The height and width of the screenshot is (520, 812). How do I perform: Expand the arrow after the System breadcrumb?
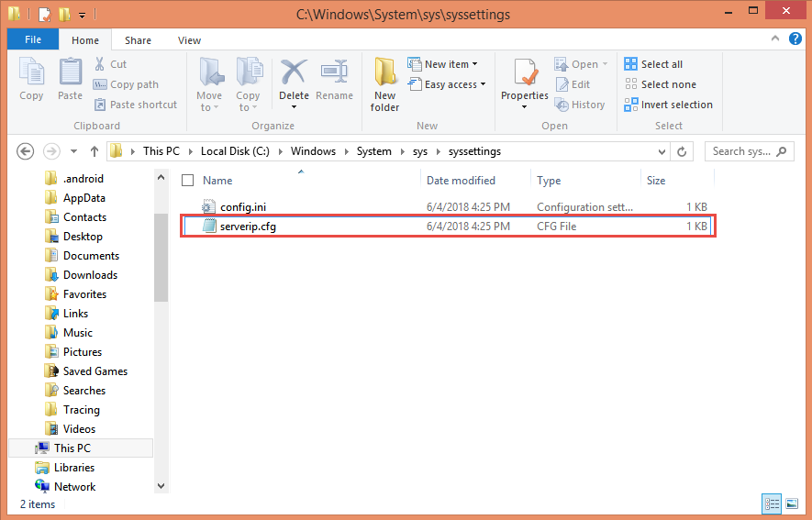[x=402, y=151]
